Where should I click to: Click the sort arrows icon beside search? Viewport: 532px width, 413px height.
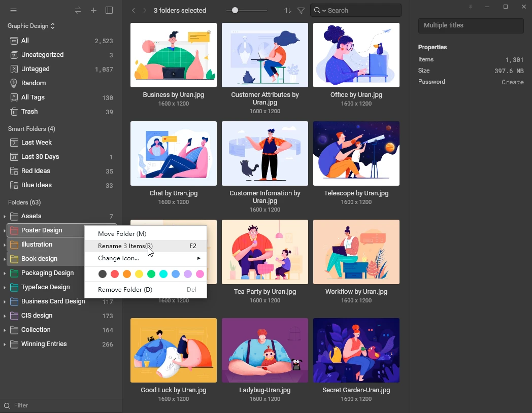[287, 10]
